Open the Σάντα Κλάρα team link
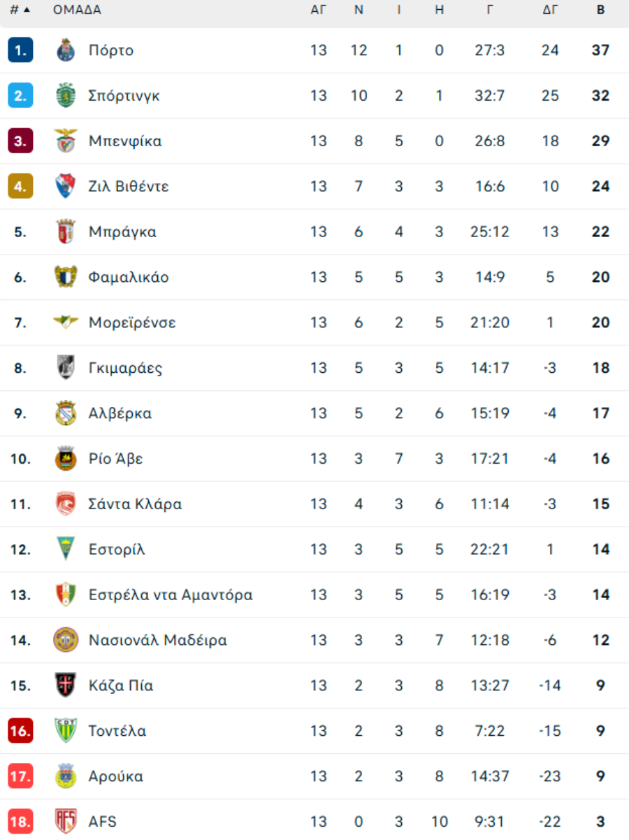The height and width of the screenshot is (840, 629). tap(135, 504)
